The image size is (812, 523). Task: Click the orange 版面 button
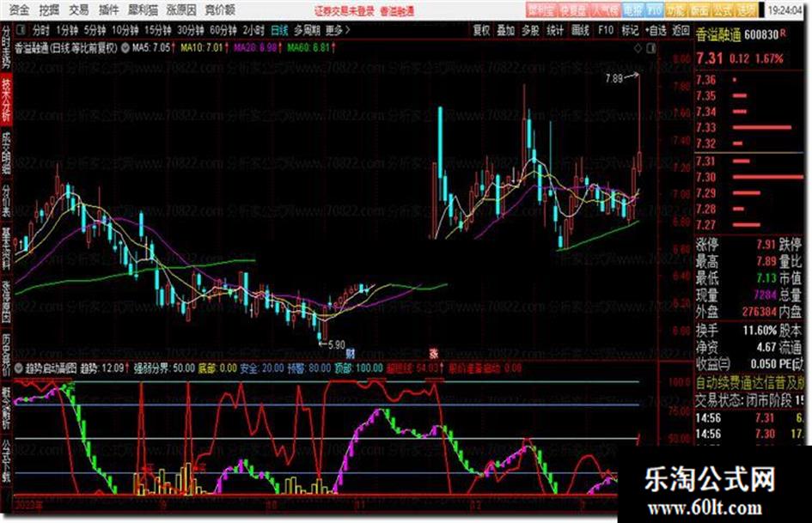(699, 10)
